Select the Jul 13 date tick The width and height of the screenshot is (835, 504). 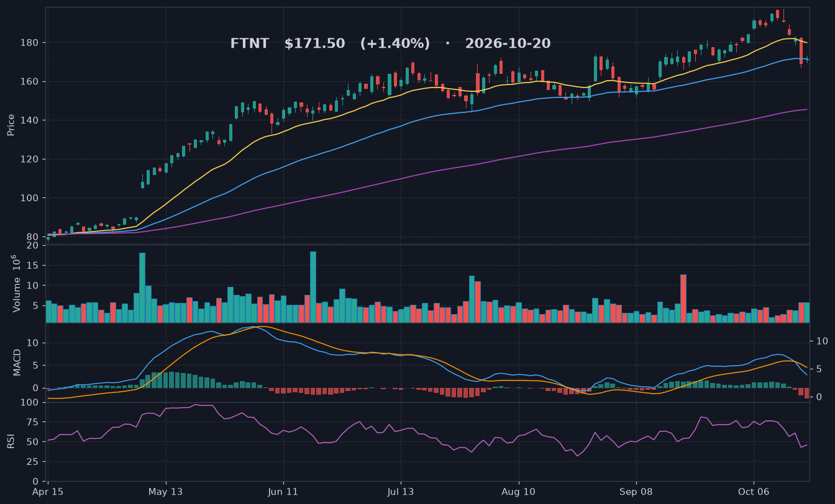[x=401, y=491]
